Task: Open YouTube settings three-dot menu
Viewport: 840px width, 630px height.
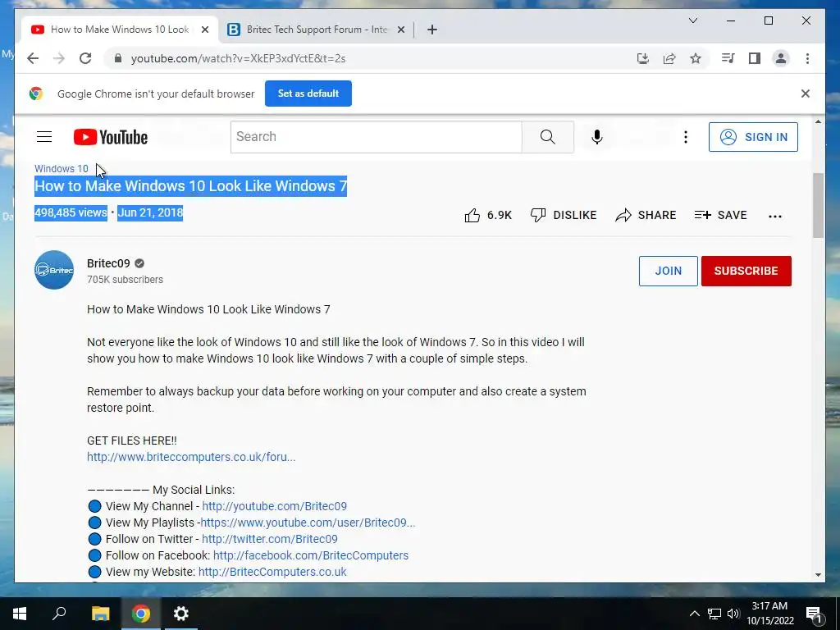Action: pyautogui.click(x=685, y=137)
